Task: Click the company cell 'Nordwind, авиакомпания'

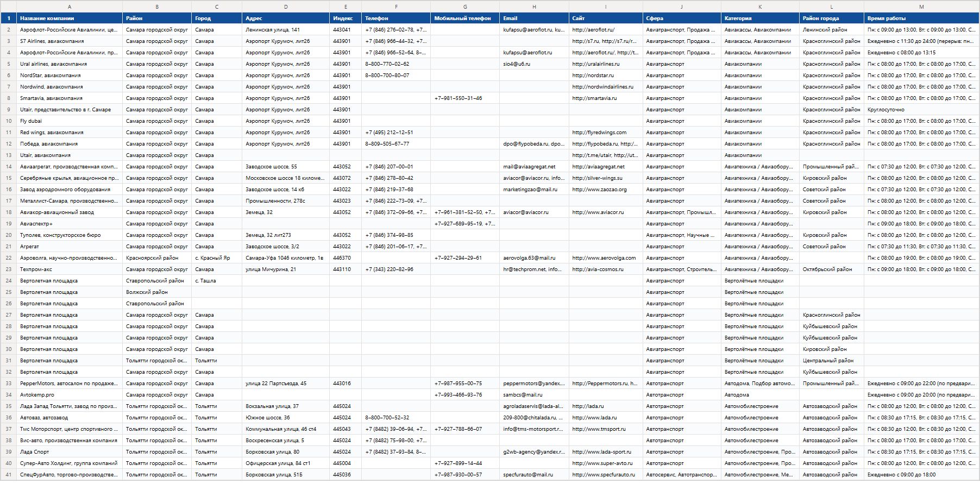Action: 70,87
